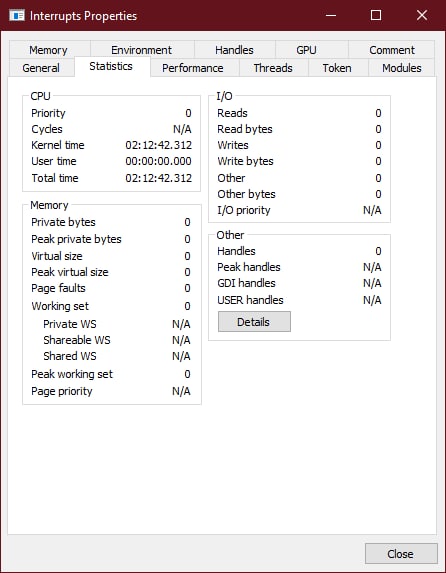Click the Close button at bottom
This screenshot has width=446, height=573.
point(401,554)
